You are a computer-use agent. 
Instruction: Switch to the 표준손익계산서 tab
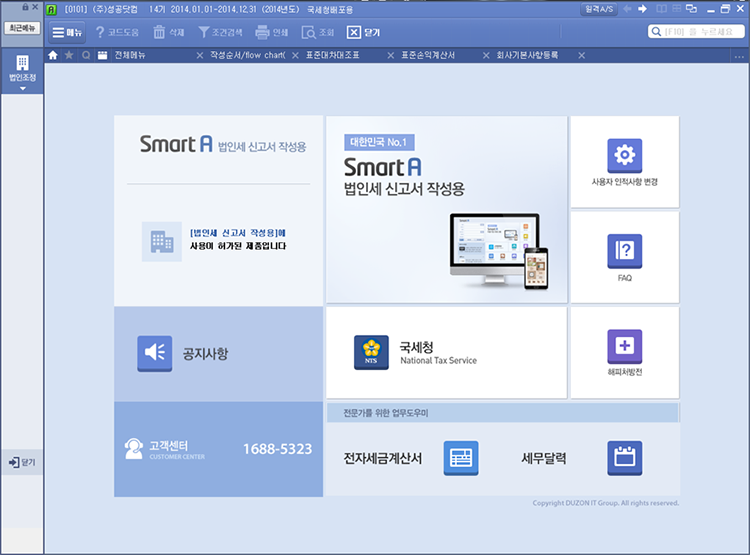point(428,56)
